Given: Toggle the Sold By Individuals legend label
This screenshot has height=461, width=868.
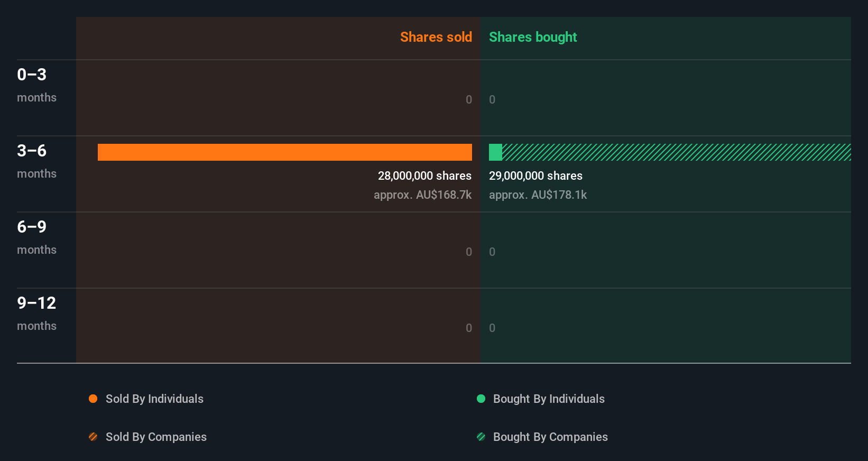Looking at the screenshot, I should (x=154, y=399).
